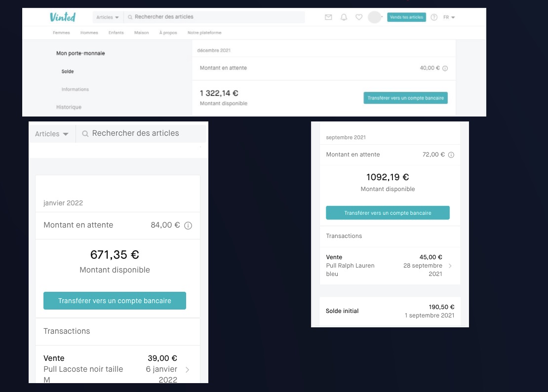Click 39,00 € sale amount

(162, 358)
